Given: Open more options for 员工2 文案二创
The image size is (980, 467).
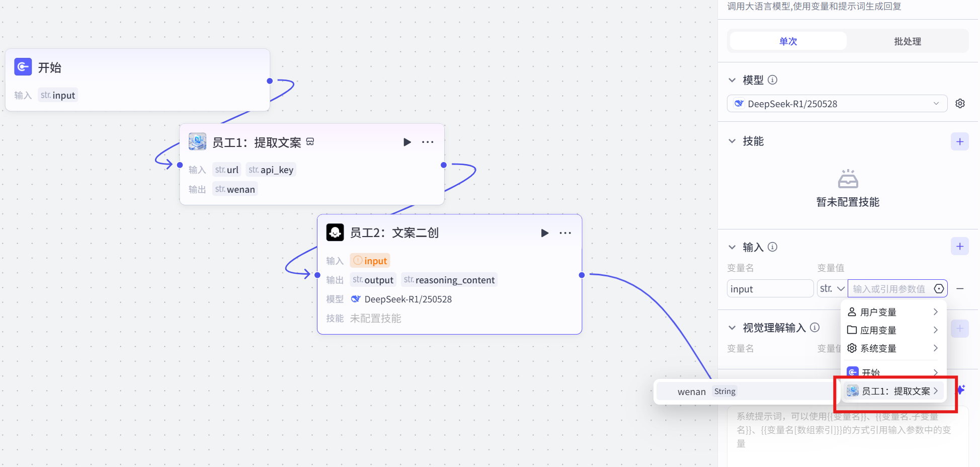Looking at the screenshot, I should tap(565, 233).
